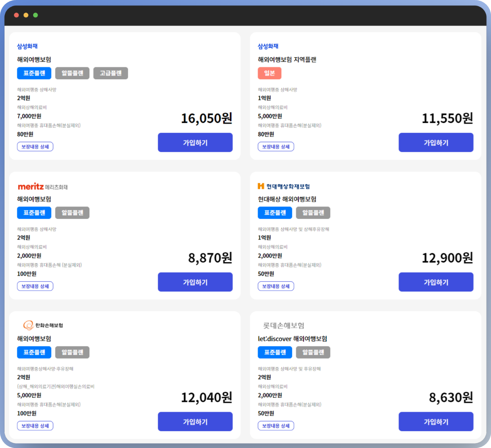Select 표준플랜 tab in 현대해상 card
This screenshot has height=448, width=491.
[275, 213]
